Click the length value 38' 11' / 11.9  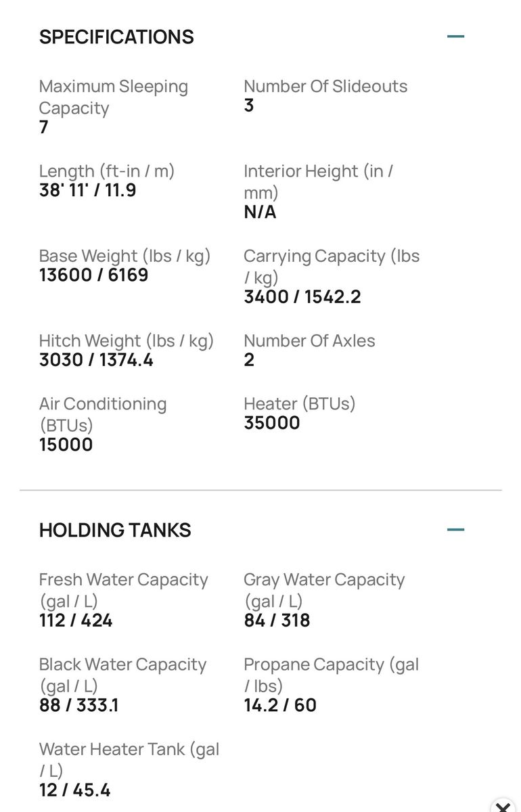pyautogui.click(x=88, y=190)
